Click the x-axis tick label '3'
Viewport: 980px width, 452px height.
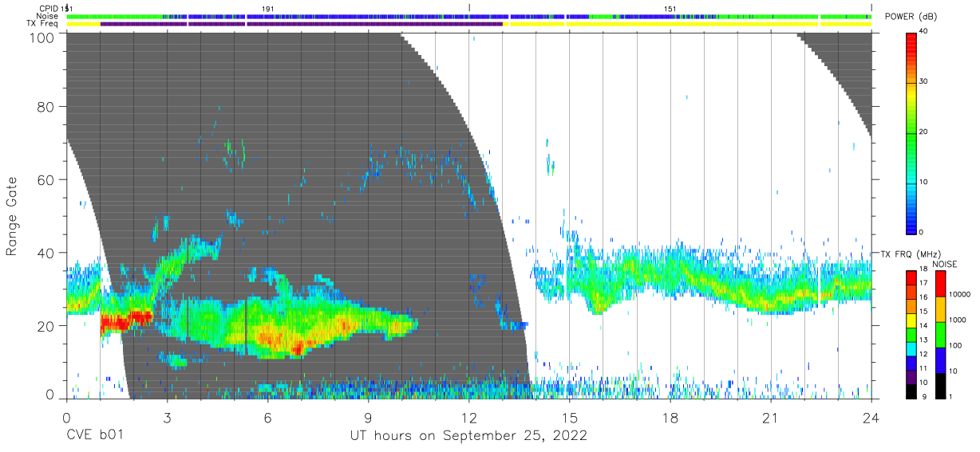(167, 418)
